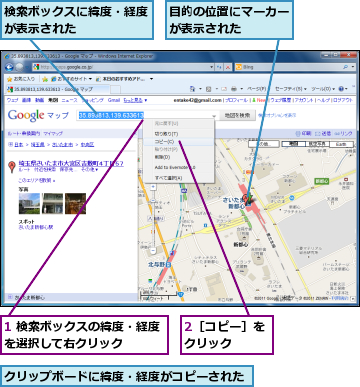Switch map to 航空写真 satellite view

317,144
